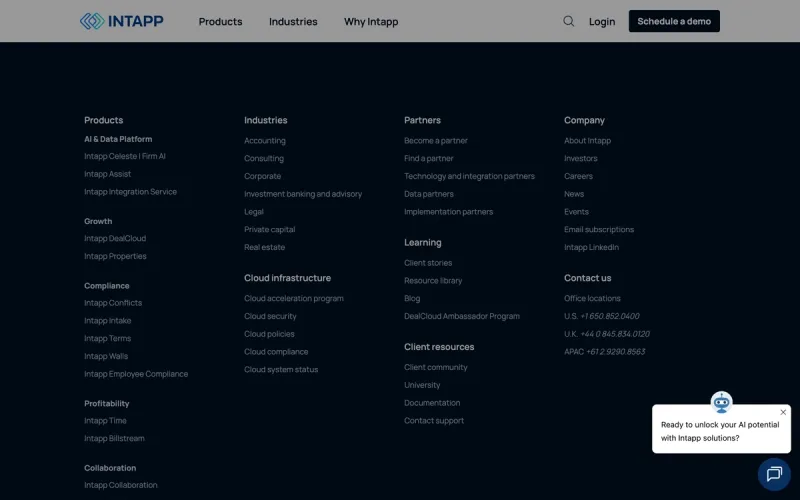Open Office locations link
Image resolution: width=800 pixels, height=500 pixels.
[592, 298]
